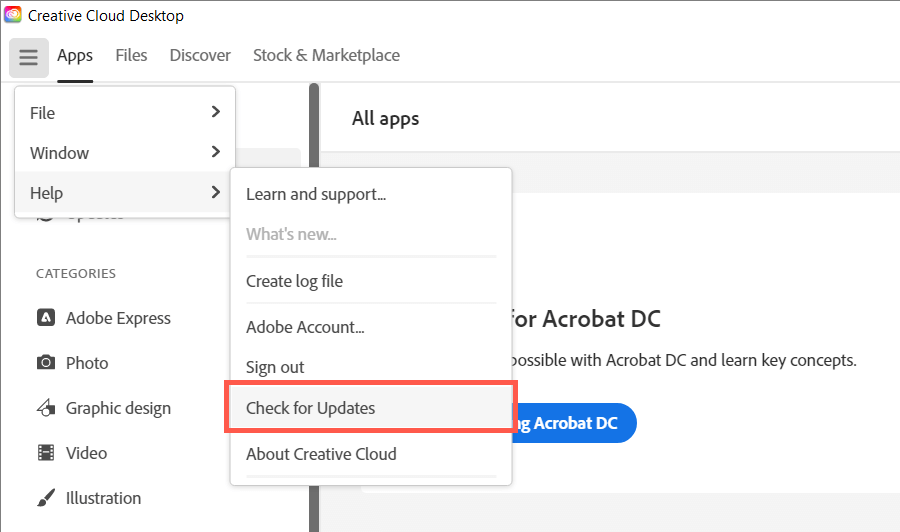Open Learn and support menu item
The width and height of the screenshot is (900, 532).
[x=316, y=194]
